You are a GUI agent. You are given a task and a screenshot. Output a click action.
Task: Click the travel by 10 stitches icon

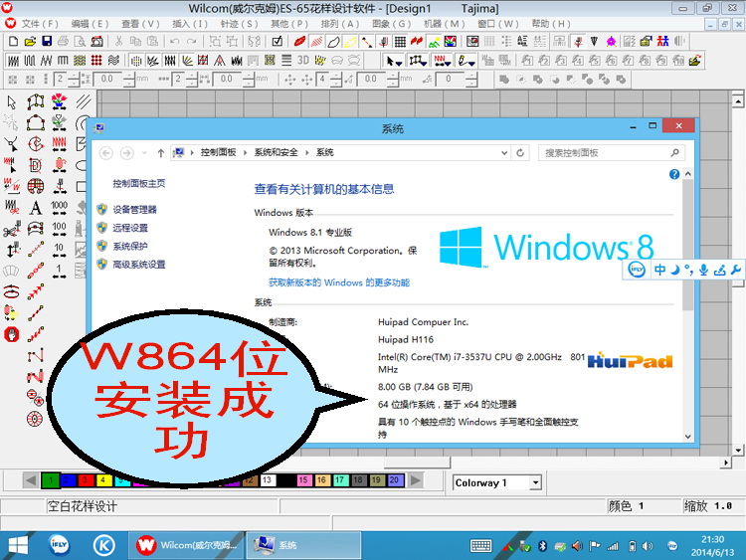(59, 250)
